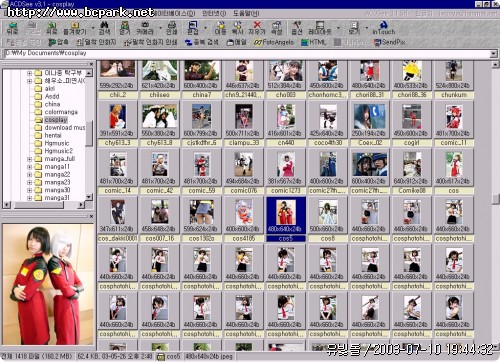Viewport: 500px width, 362px height.
Task: Click the Mail (메일) button
Action: click(x=236, y=42)
